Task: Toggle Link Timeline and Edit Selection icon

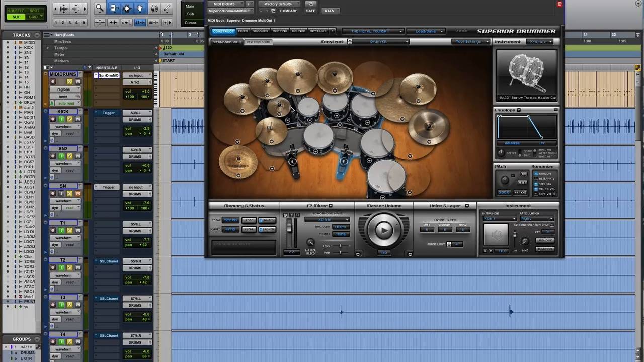Action: point(140,23)
